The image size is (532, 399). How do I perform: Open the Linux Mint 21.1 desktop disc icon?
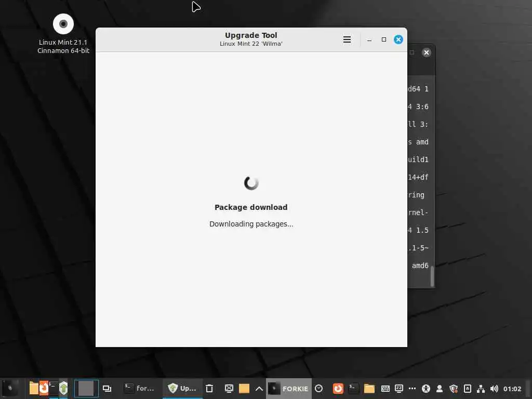coord(63,24)
